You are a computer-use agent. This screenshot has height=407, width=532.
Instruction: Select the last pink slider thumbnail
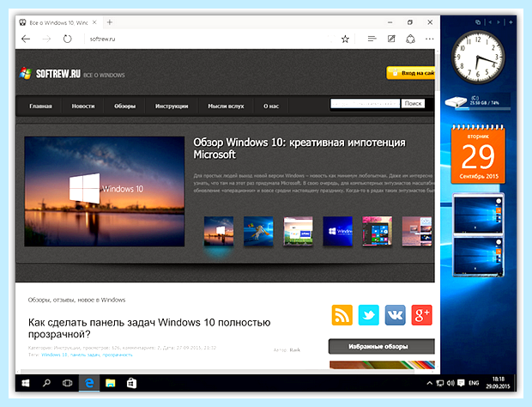(417, 231)
